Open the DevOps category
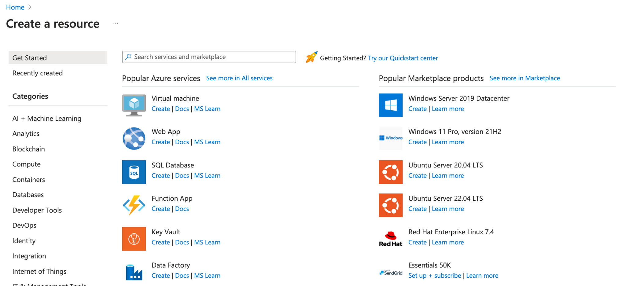644x300 pixels. 24,225
